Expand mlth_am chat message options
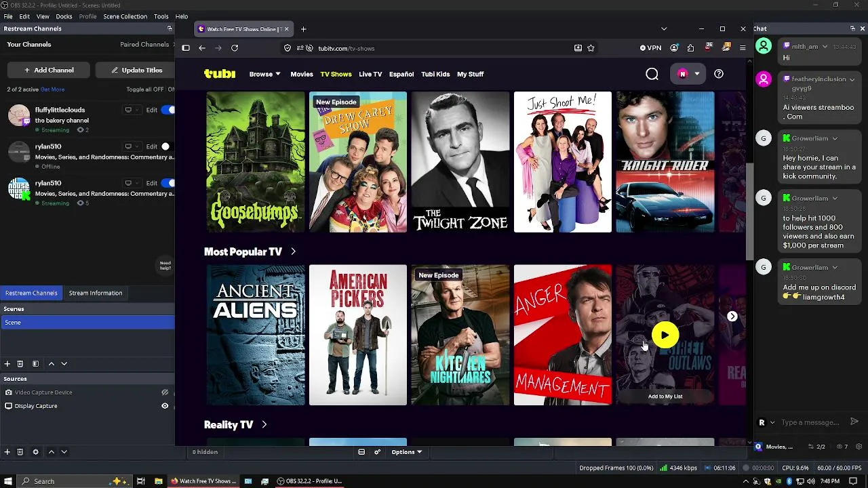This screenshot has width=868, height=488. pyautogui.click(x=825, y=47)
